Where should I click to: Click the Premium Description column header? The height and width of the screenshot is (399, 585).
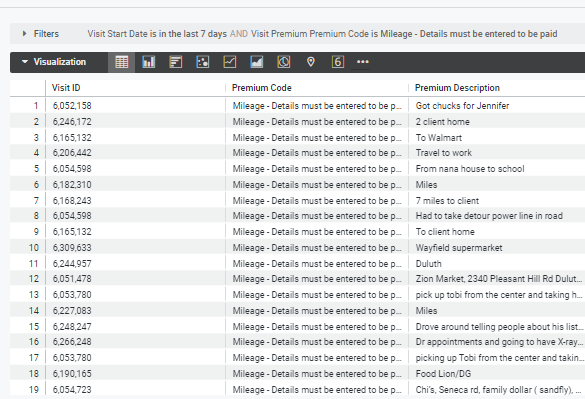pyautogui.click(x=457, y=88)
